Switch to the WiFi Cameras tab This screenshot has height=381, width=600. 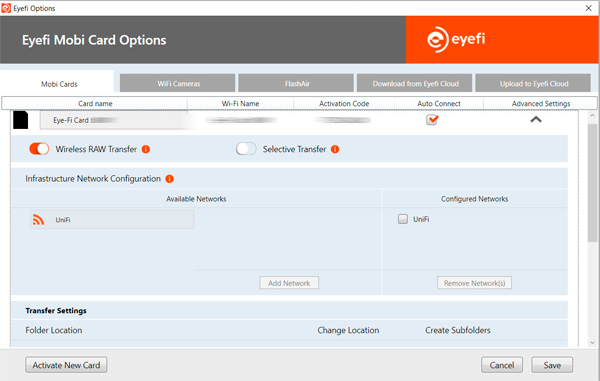[x=178, y=83]
